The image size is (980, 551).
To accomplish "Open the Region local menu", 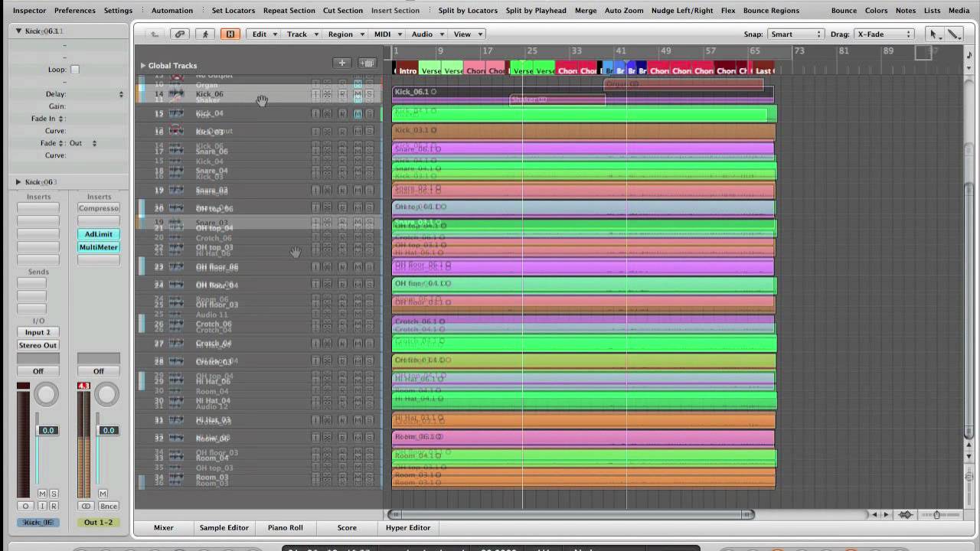I will click(345, 34).
